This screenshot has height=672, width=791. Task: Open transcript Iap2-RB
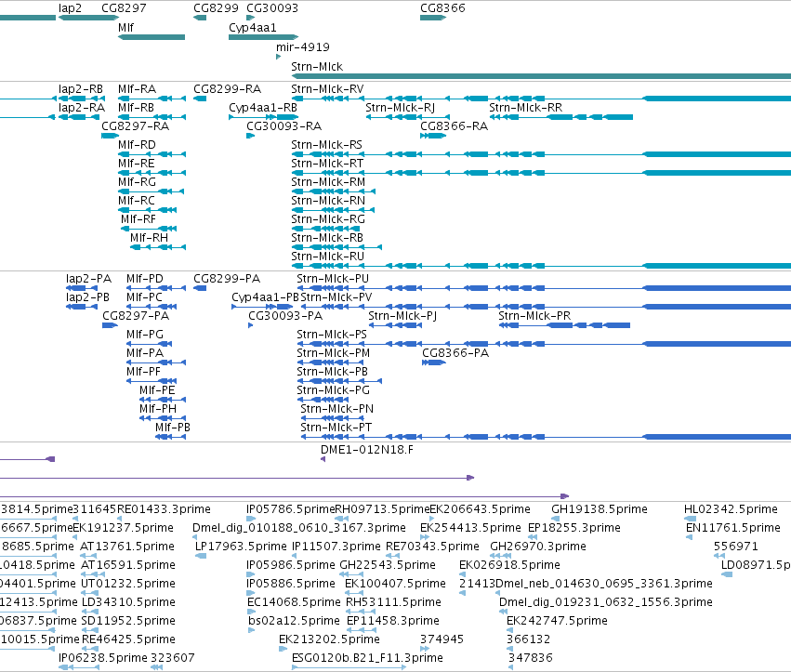click(81, 89)
